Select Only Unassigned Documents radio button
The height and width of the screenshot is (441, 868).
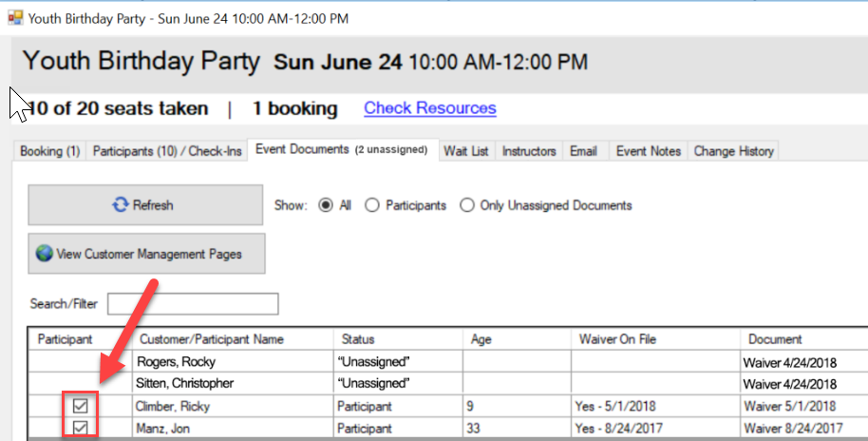point(467,205)
